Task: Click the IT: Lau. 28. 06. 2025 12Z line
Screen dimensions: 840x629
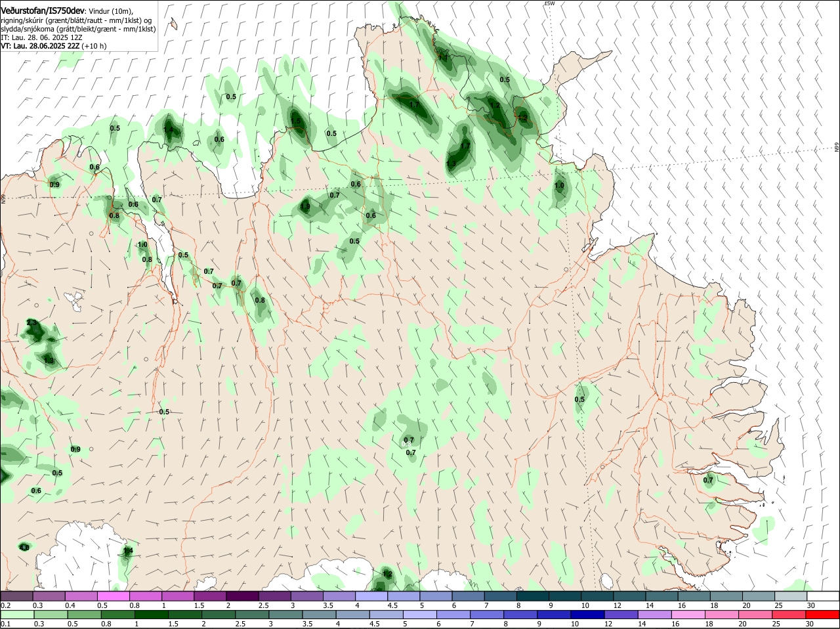Action: coord(41,38)
